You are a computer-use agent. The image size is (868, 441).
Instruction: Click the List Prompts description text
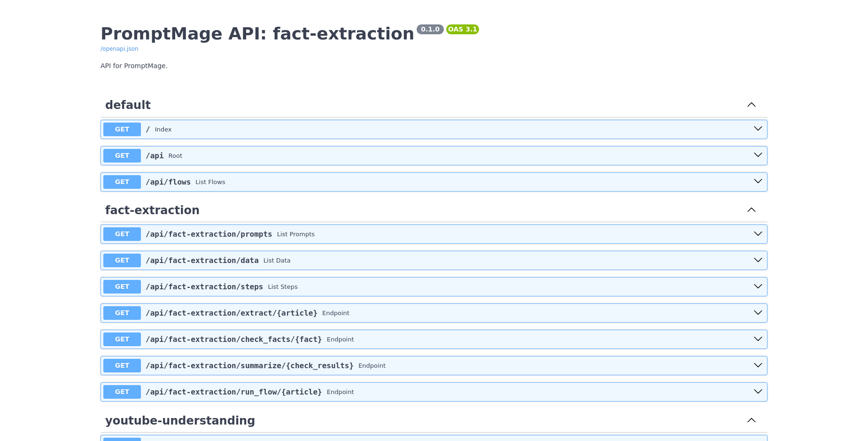pyautogui.click(x=296, y=234)
